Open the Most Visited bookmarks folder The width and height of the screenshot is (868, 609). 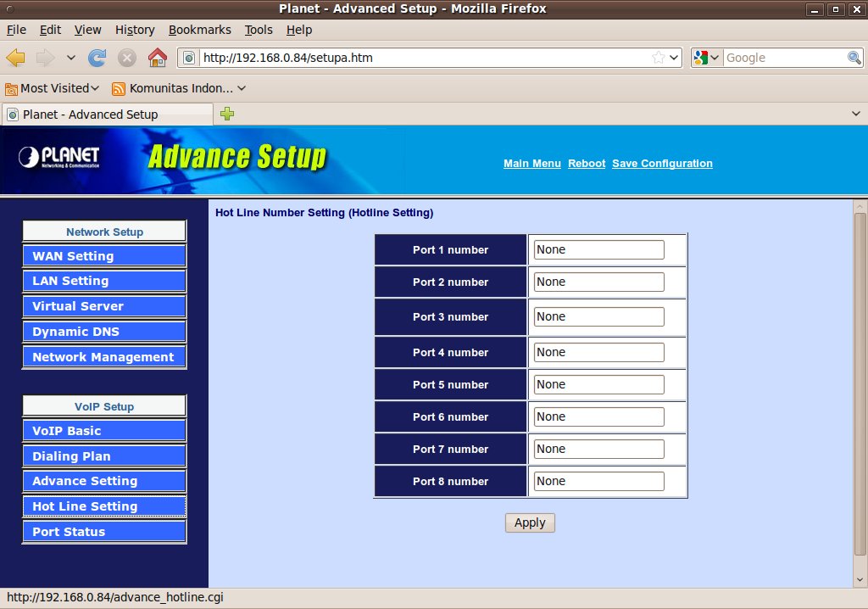pyautogui.click(x=52, y=88)
